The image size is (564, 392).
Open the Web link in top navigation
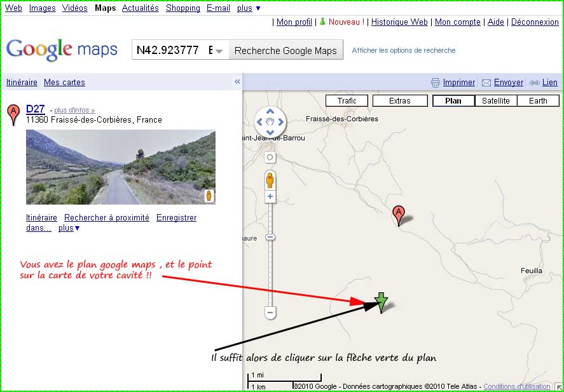point(13,8)
